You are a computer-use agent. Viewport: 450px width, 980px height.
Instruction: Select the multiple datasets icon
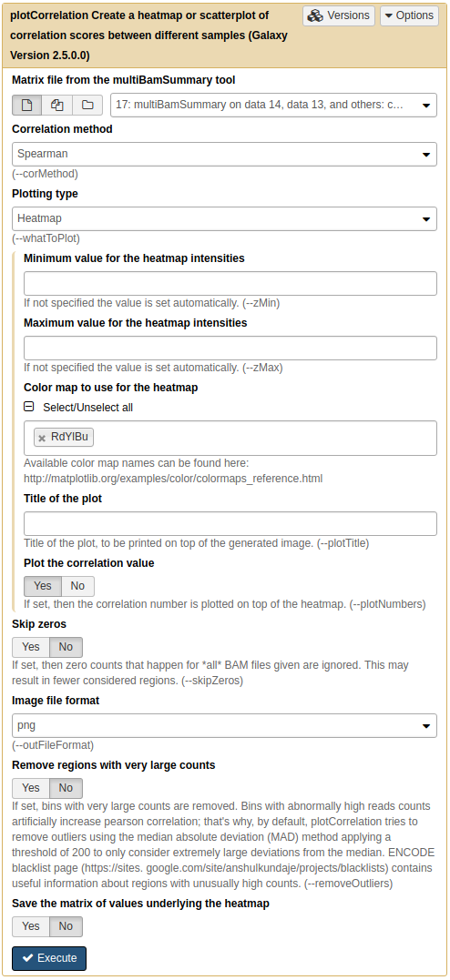pyautogui.click(x=57, y=105)
